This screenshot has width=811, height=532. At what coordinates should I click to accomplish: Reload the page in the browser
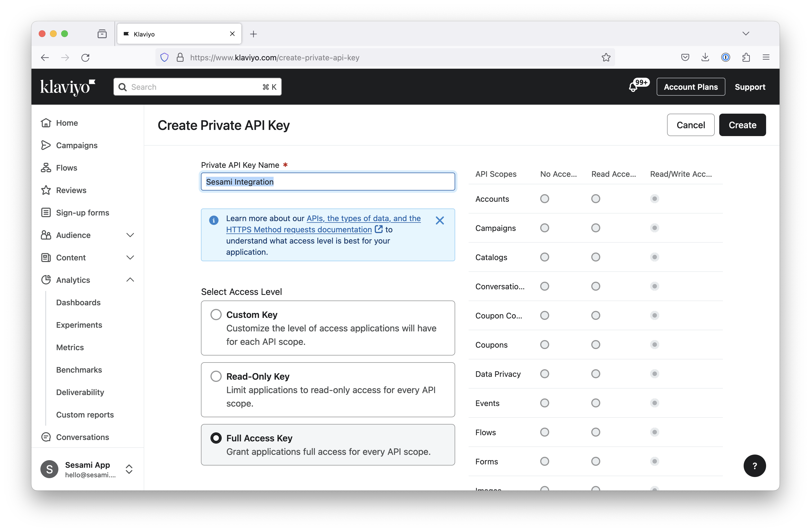click(x=86, y=57)
